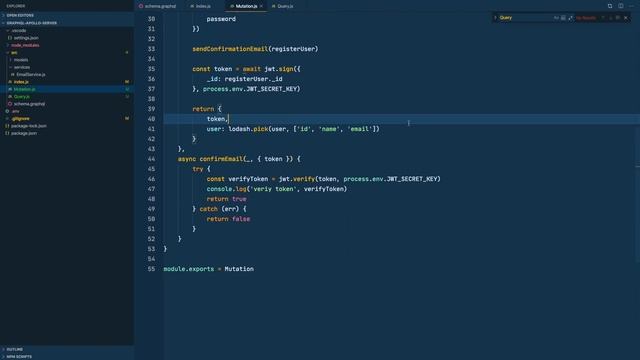Collapse the src folder
Screen dimensions: 640x360
click(67, 53)
